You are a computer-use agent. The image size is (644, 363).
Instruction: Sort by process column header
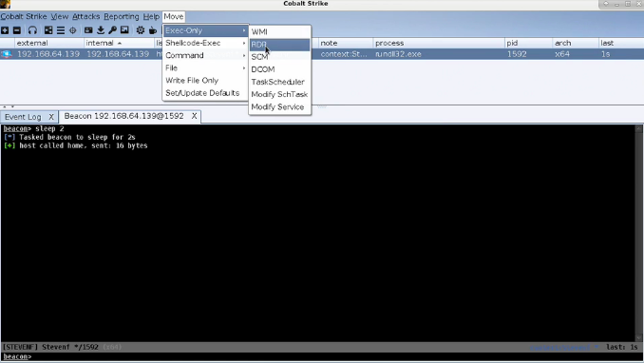(x=439, y=43)
